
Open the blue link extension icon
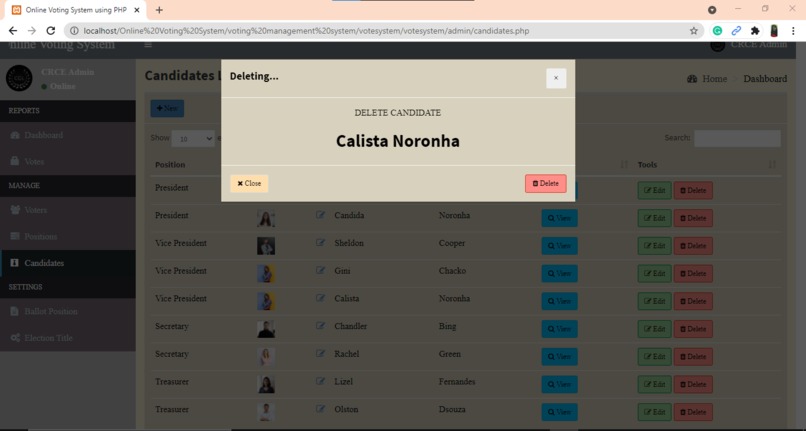[x=736, y=31]
